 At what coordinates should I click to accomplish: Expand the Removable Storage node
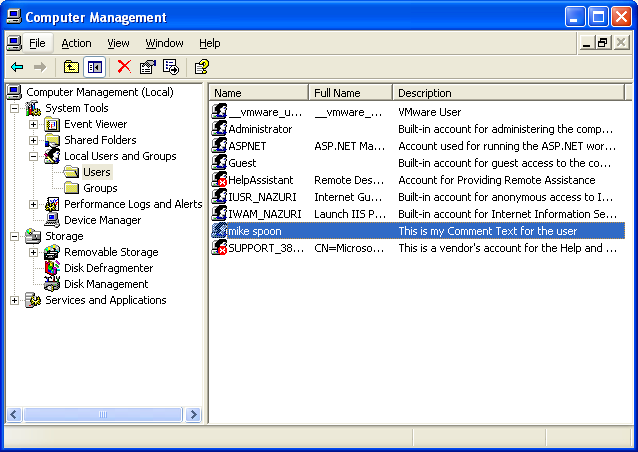pos(33,252)
